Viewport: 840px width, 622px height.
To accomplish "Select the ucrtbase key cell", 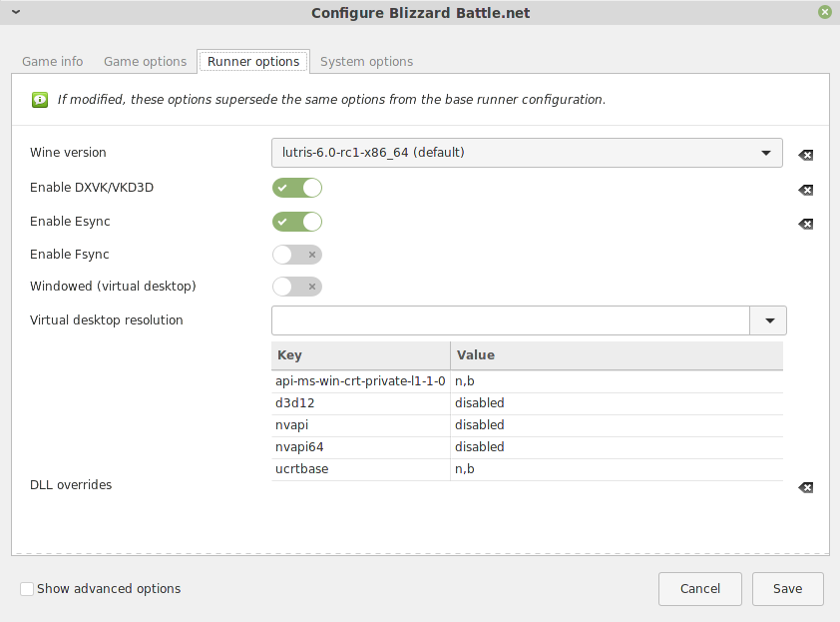I will (x=360, y=469).
